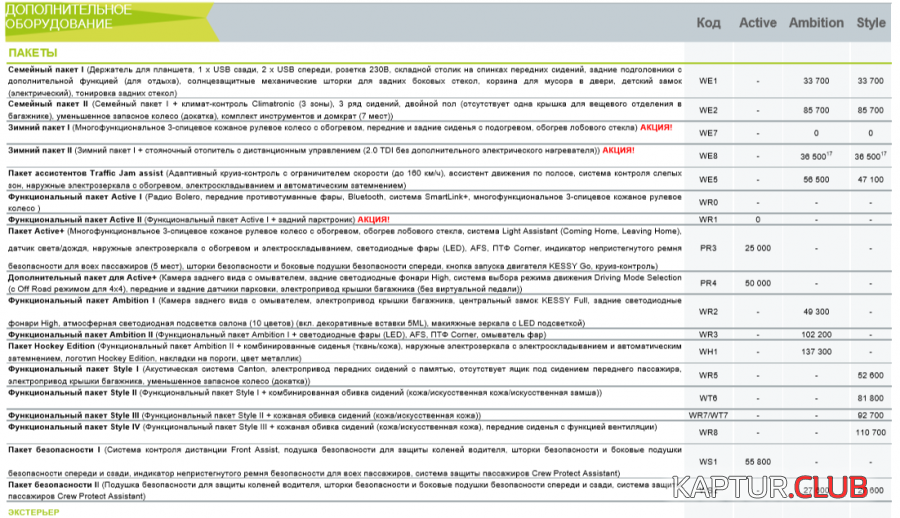Viewport: 900px width, 518px height.
Task: Select the code cell WE2
Action: click(x=708, y=110)
